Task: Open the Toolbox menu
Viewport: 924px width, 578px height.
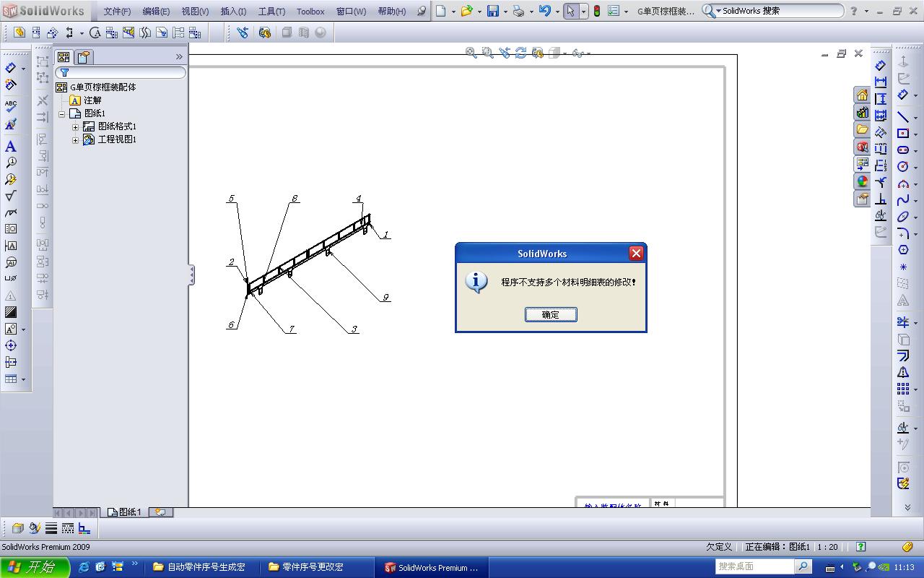Action: point(310,12)
